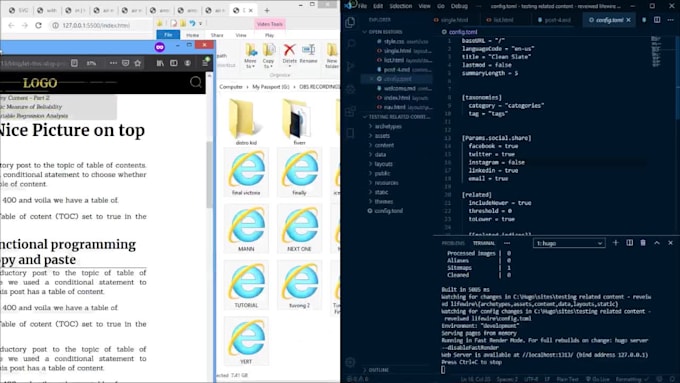680x383 pixels.
Task: Toggle Firefox sidebars icon
Action: tap(173, 63)
